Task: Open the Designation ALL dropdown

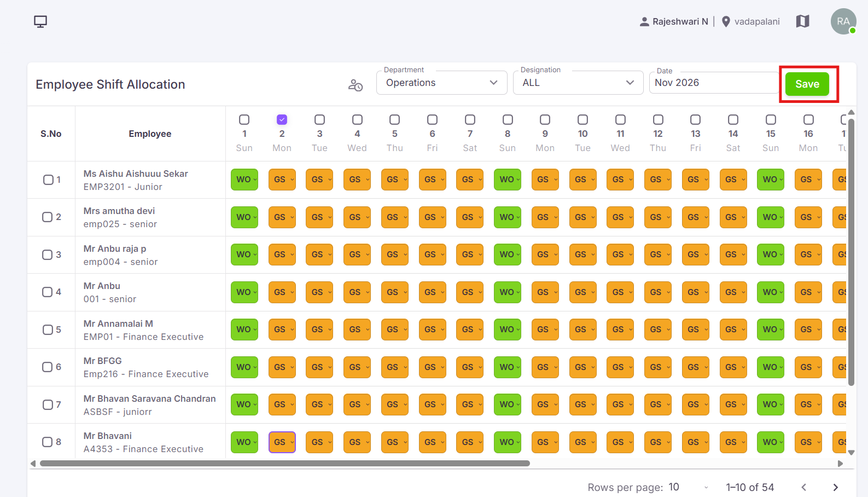Action: click(x=578, y=83)
